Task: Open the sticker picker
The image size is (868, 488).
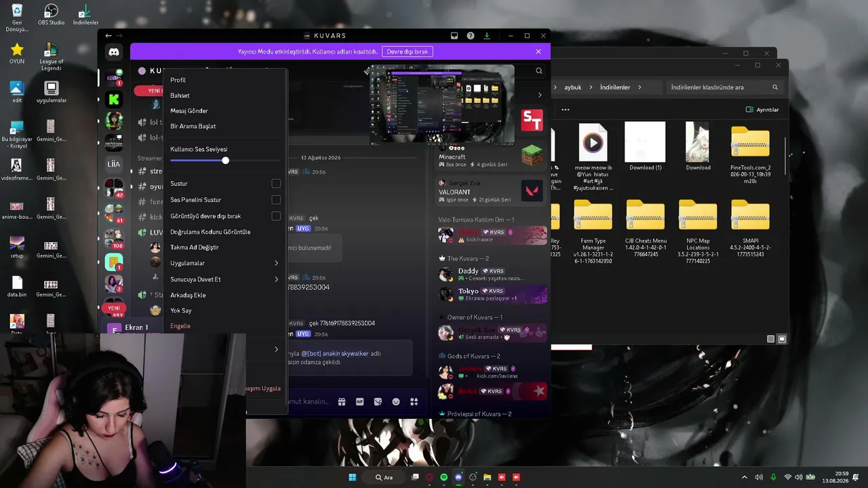Action: 378,402
